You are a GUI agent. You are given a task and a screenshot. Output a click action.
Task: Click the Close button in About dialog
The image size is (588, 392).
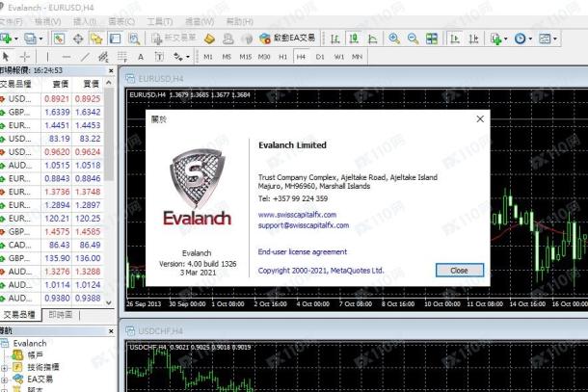click(x=460, y=271)
